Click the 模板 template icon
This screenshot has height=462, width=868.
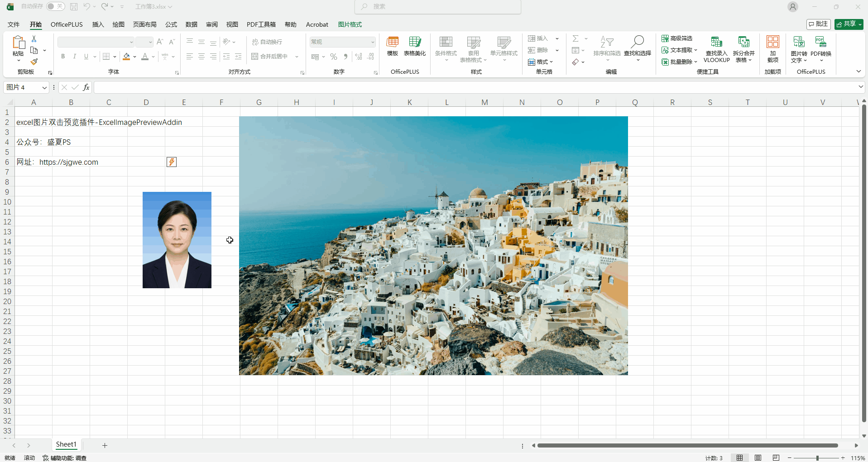click(392, 47)
